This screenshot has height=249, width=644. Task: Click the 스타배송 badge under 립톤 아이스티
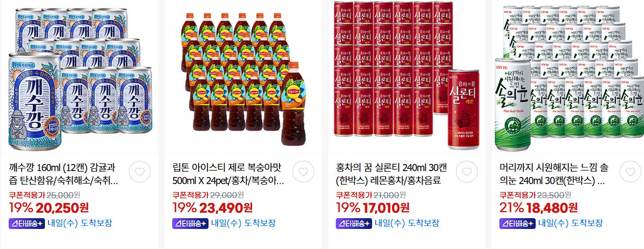point(190,224)
